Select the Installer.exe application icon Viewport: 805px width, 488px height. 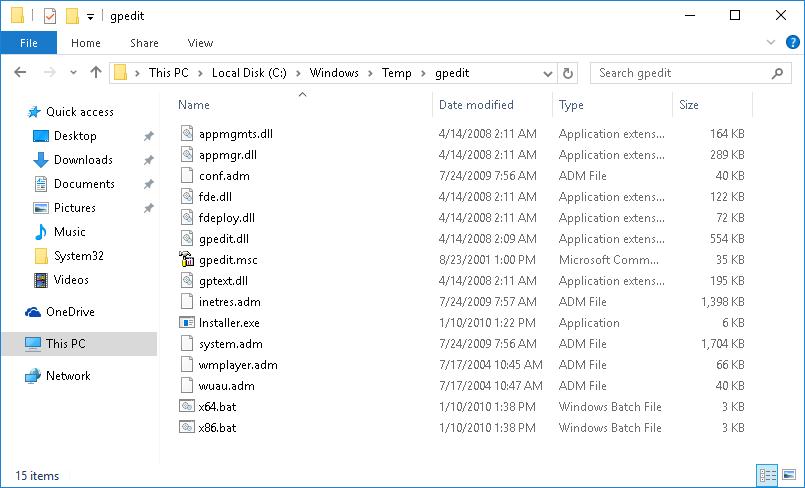186,323
